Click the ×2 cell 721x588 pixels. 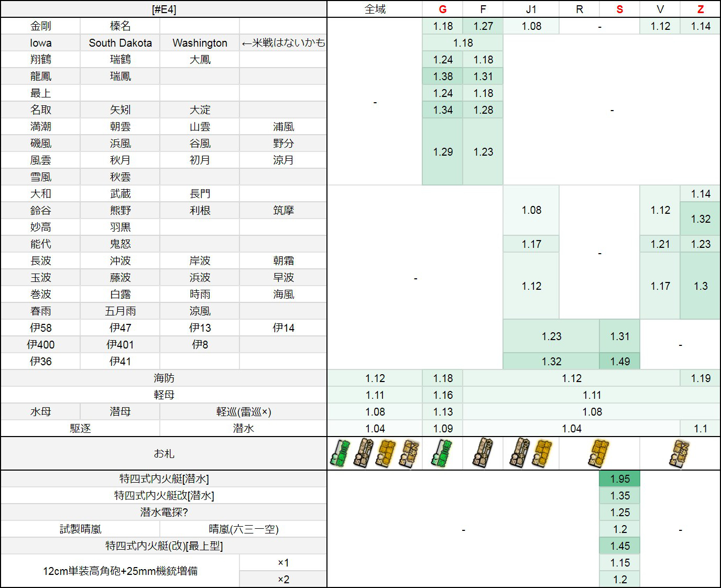pos(283,580)
